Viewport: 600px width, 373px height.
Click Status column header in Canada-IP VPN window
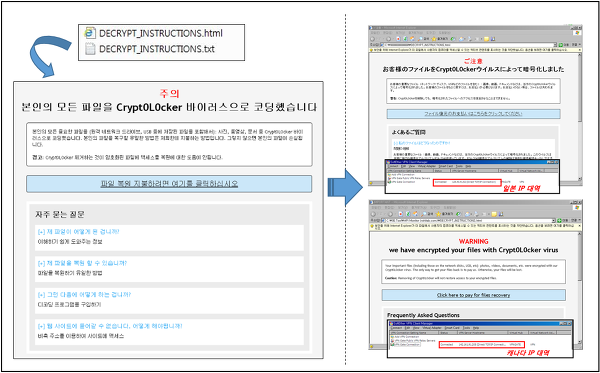448,333
